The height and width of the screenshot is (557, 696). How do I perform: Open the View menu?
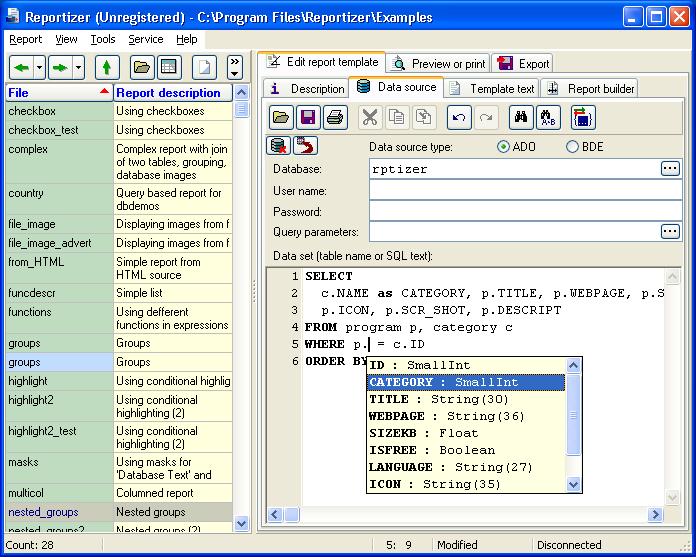[x=66, y=40]
